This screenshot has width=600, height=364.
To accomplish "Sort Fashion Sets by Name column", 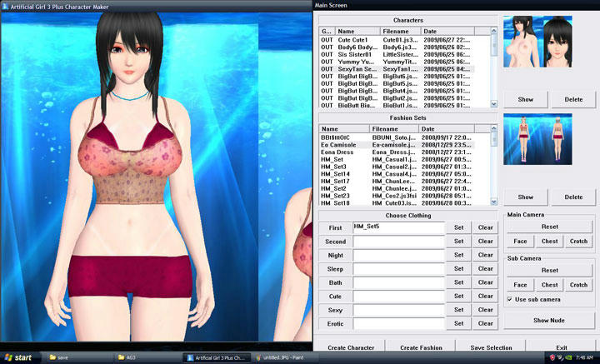I will point(344,129).
